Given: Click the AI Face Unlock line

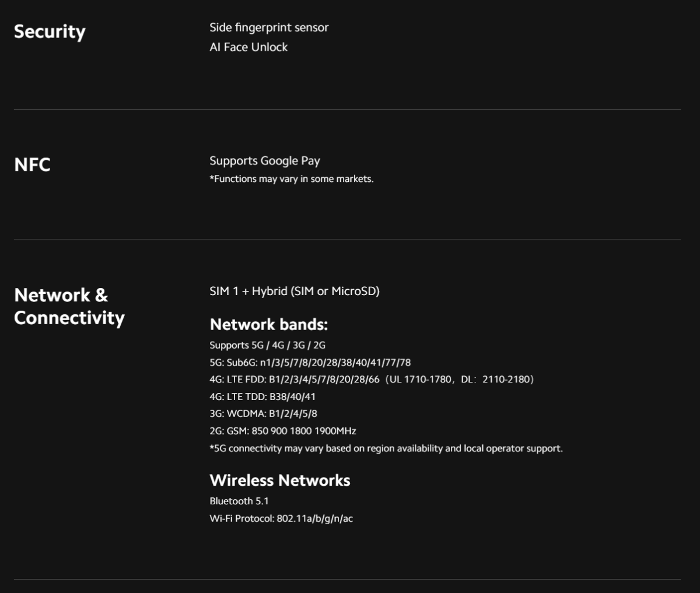Looking at the screenshot, I should coord(249,47).
